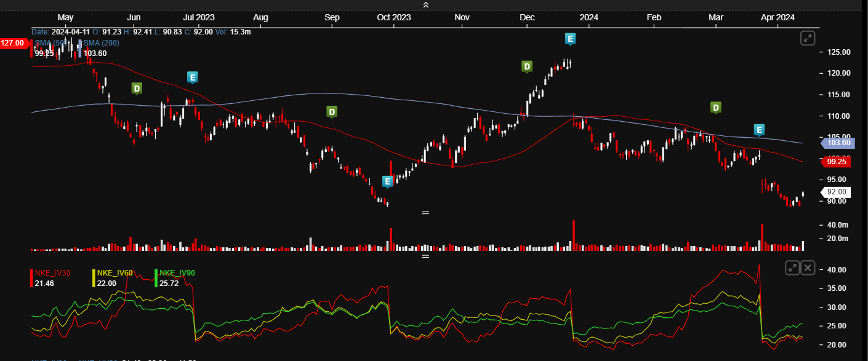
Task: Click the L: 90.83 low value
Action: [165, 31]
